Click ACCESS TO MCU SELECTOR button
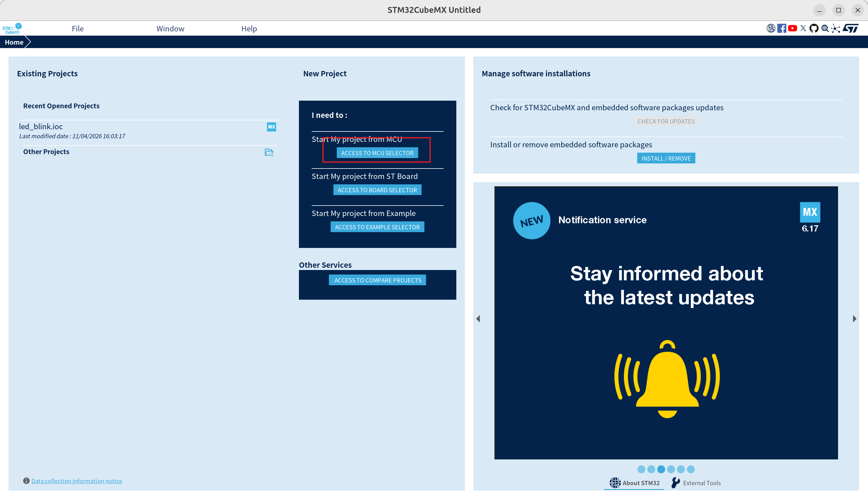 (377, 153)
